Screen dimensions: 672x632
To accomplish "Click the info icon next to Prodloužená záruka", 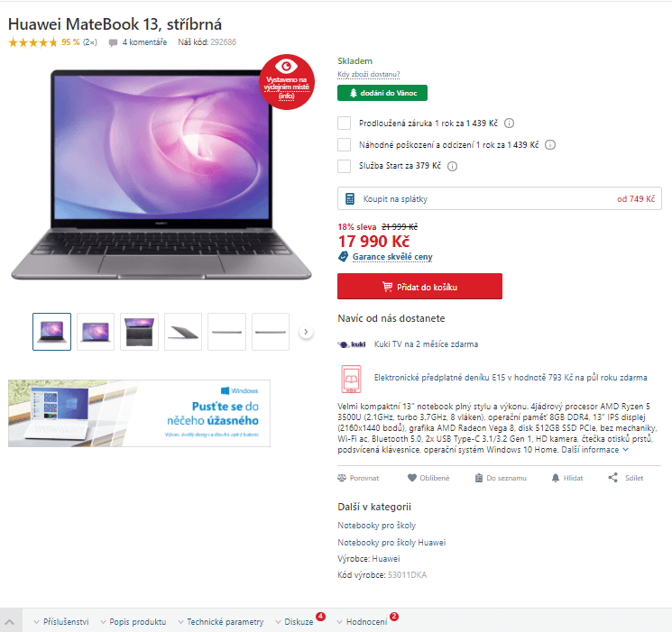I will pyautogui.click(x=509, y=124).
